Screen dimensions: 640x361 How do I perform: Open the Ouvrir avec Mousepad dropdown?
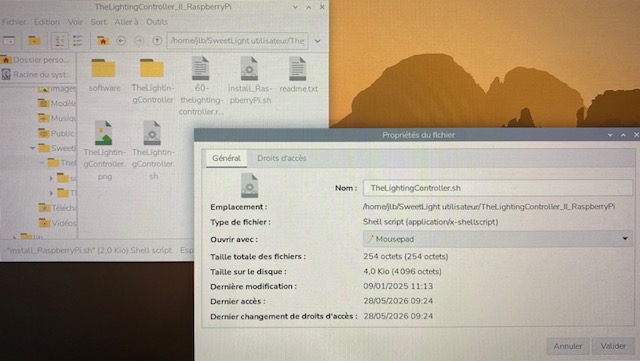tap(498, 239)
